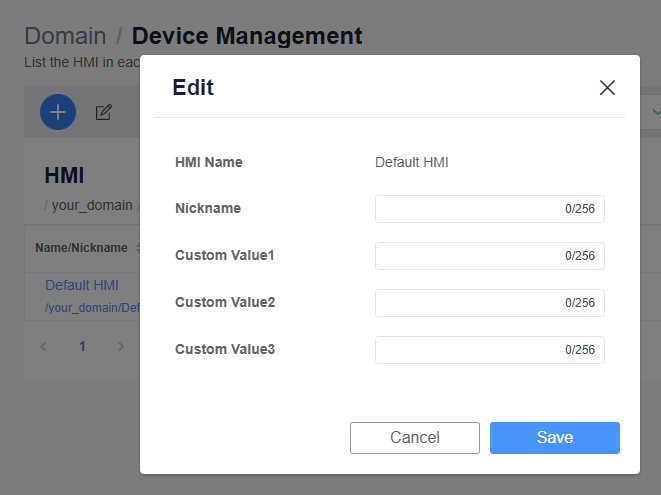Click the Custom Value3 label
This screenshot has width=661, height=495.
click(225, 350)
